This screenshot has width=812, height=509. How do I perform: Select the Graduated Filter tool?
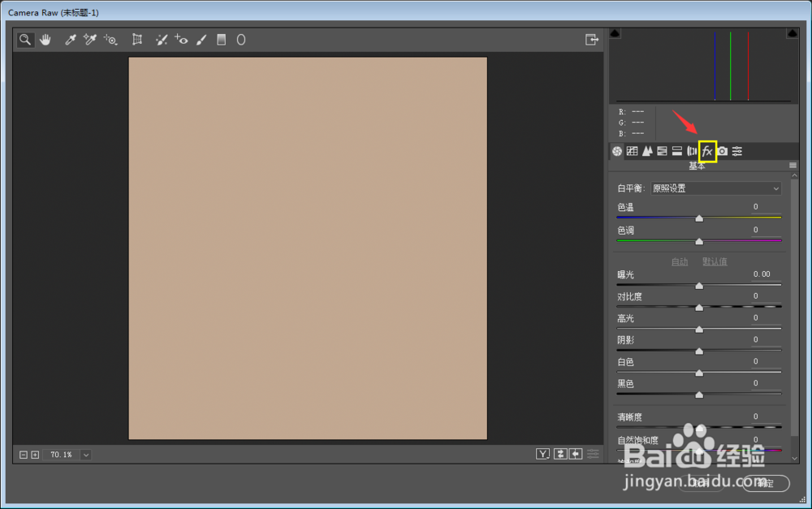pyautogui.click(x=221, y=39)
